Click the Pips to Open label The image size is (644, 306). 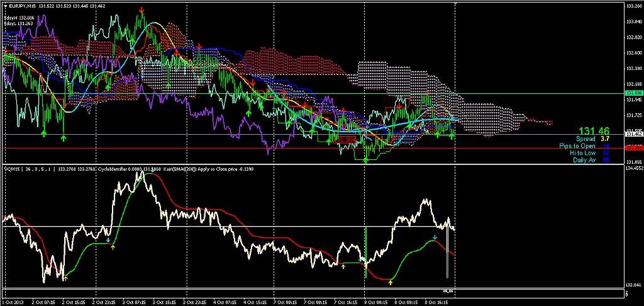pyautogui.click(x=577, y=146)
